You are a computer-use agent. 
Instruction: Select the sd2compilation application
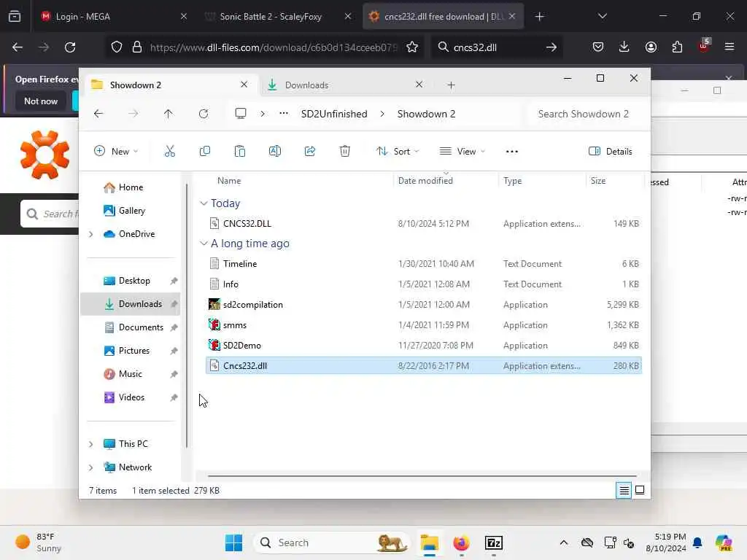coord(424,305)
